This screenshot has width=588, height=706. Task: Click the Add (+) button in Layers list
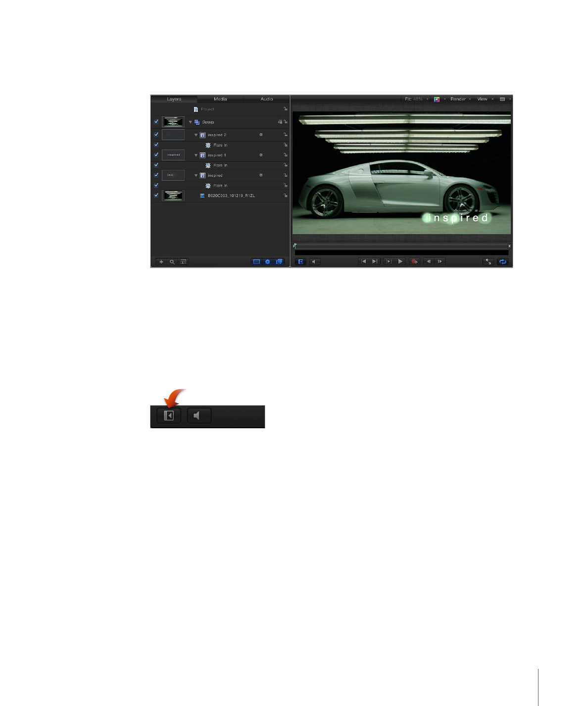pyautogui.click(x=161, y=262)
